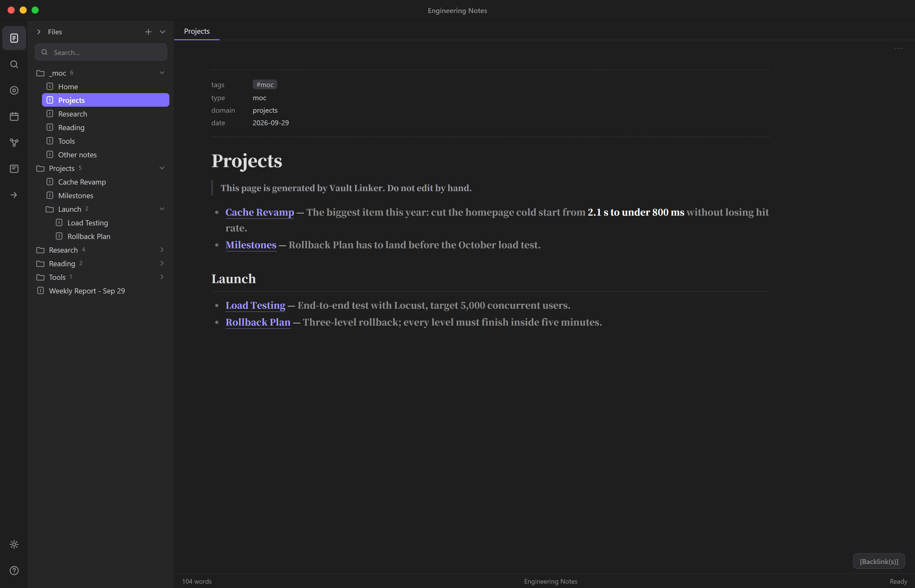Toggle the theme sun icon
The height and width of the screenshot is (588, 915).
tap(14, 544)
